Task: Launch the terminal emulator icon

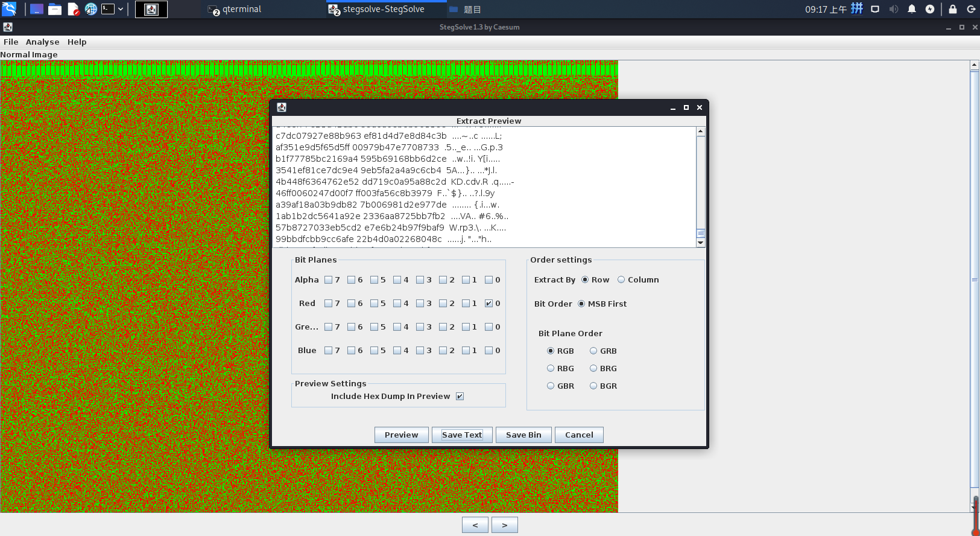Action: click(108, 9)
